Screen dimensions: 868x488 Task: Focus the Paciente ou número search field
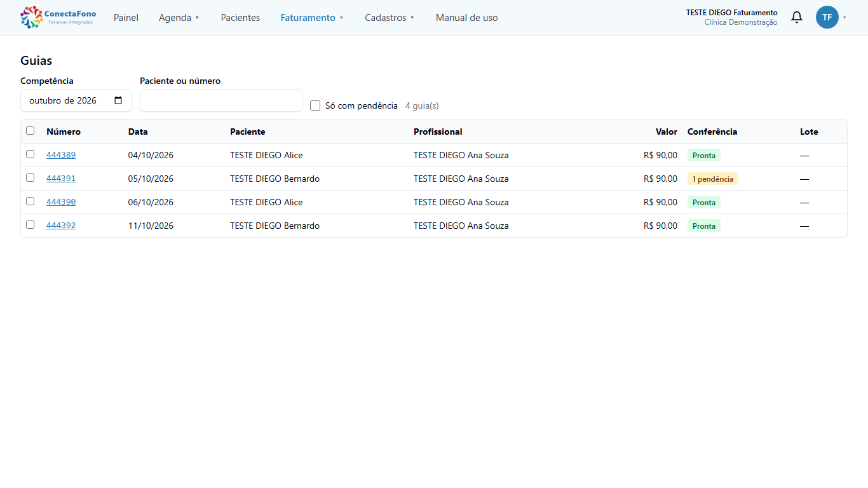pyautogui.click(x=221, y=100)
